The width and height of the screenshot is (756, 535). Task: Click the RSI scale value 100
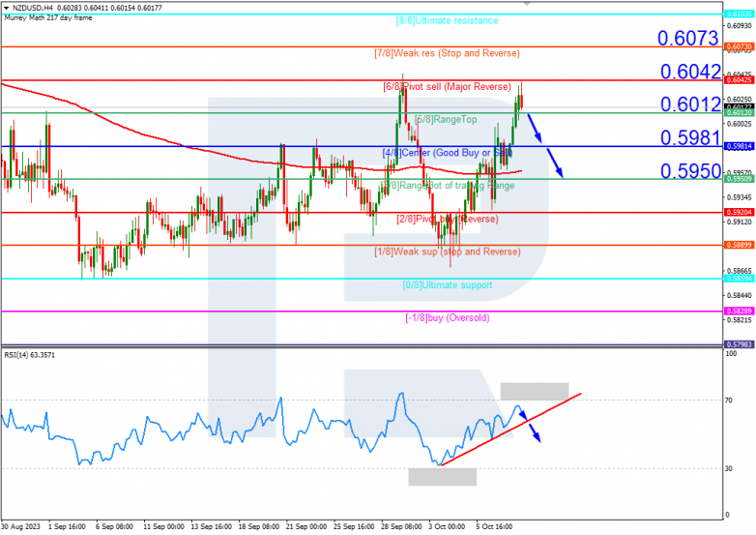click(x=731, y=354)
